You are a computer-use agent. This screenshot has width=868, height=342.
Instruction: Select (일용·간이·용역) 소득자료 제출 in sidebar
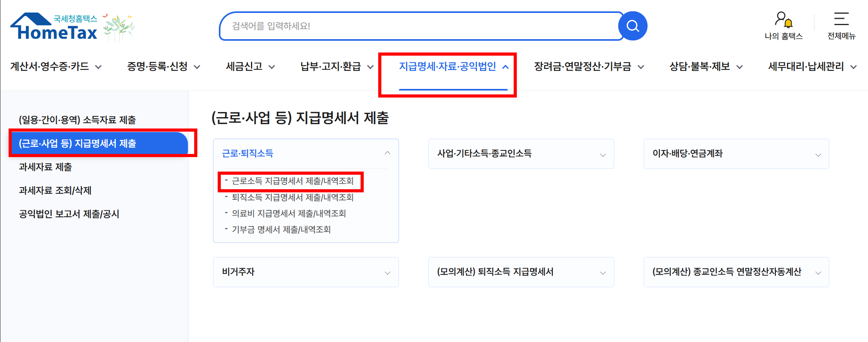tap(78, 120)
